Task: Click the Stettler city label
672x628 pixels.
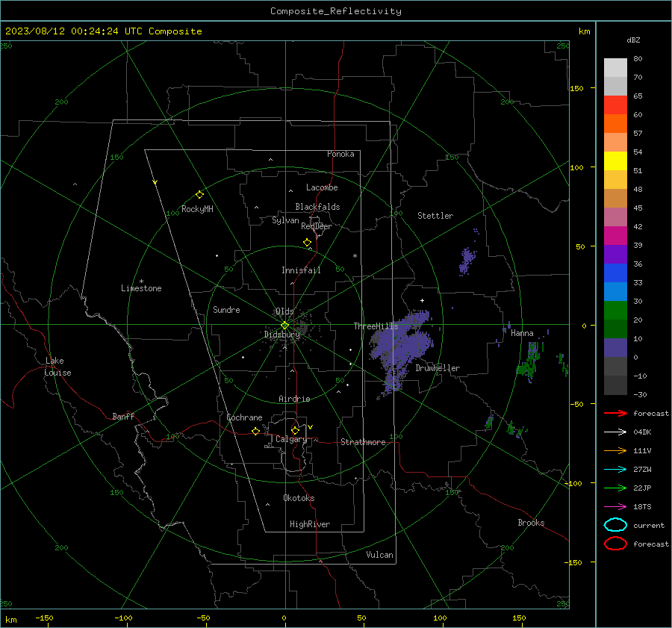Action: click(435, 216)
